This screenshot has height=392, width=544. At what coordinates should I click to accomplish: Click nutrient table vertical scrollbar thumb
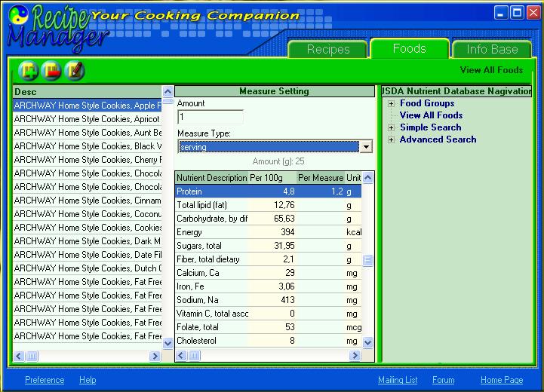pos(367,260)
